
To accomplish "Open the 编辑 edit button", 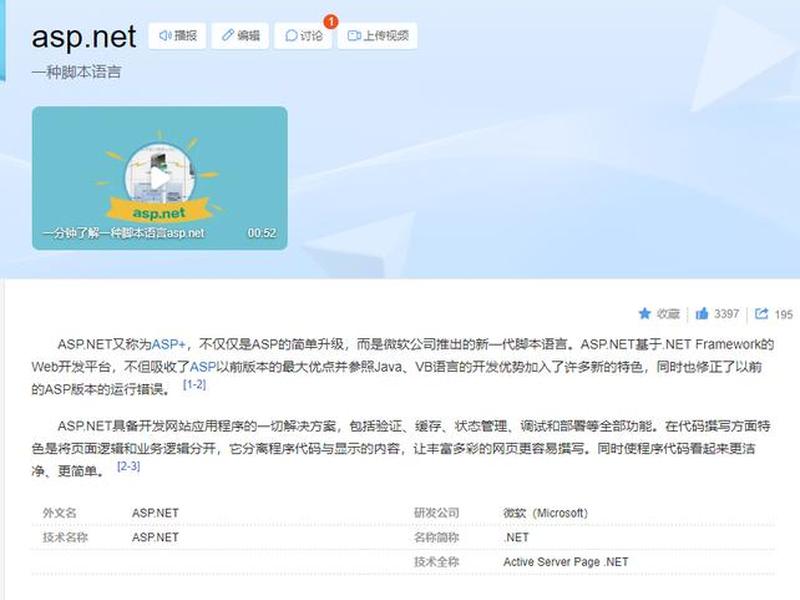I will pyautogui.click(x=240, y=36).
